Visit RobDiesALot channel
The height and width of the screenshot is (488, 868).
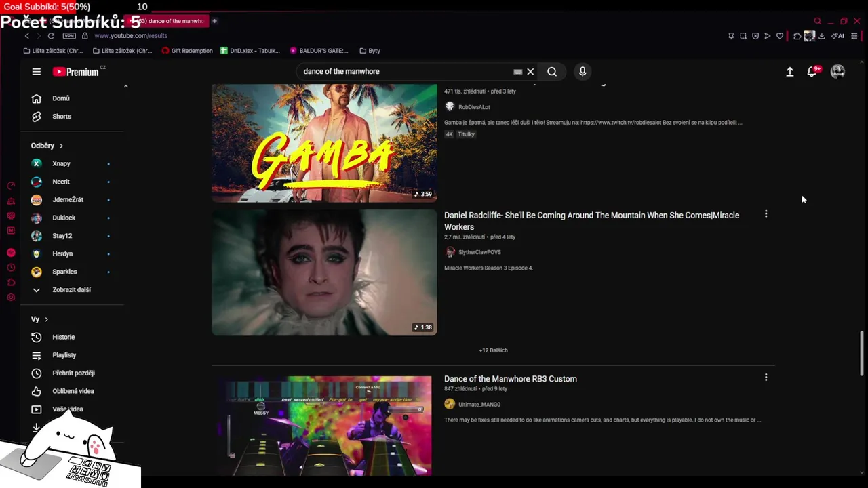click(x=474, y=107)
